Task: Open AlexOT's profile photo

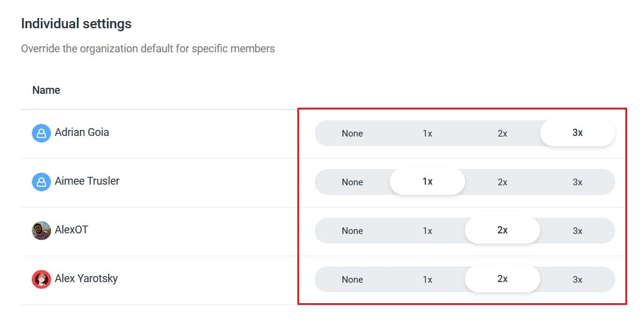Action: [x=41, y=230]
